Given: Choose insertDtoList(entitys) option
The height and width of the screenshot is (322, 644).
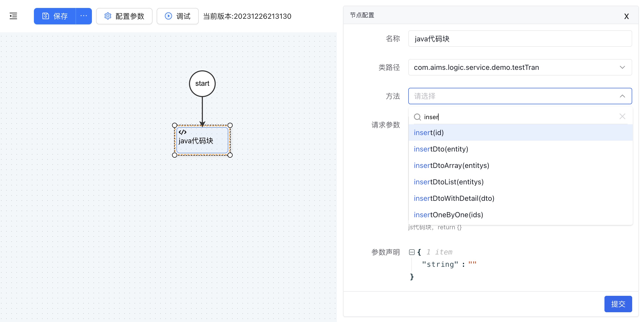Looking at the screenshot, I should coord(449,182).
